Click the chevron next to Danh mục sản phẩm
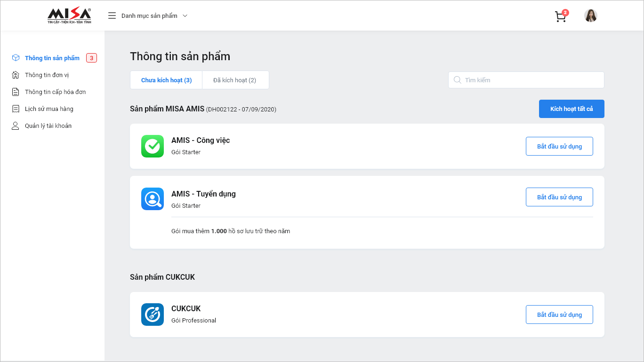 click(x=185, y=16)
